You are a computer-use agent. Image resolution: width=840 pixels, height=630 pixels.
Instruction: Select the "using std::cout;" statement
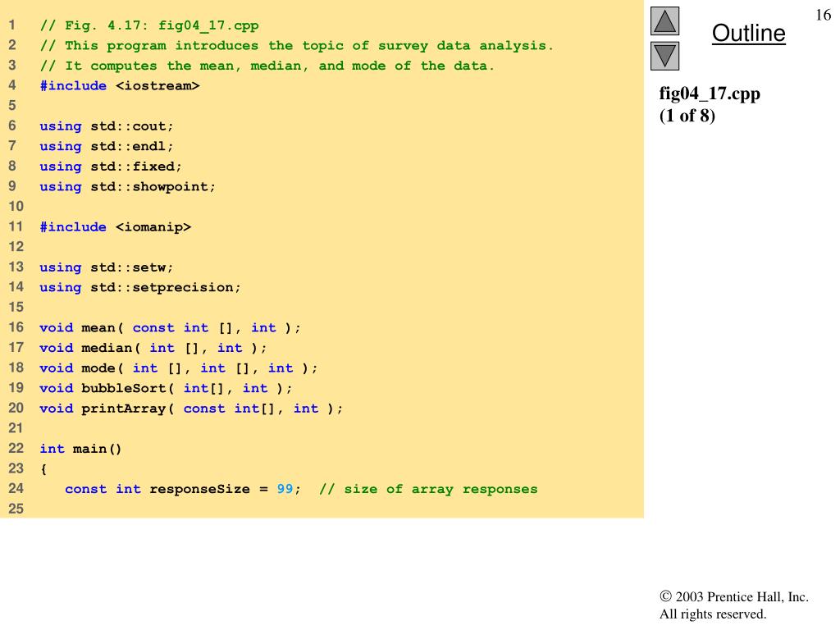coord(107,126)
